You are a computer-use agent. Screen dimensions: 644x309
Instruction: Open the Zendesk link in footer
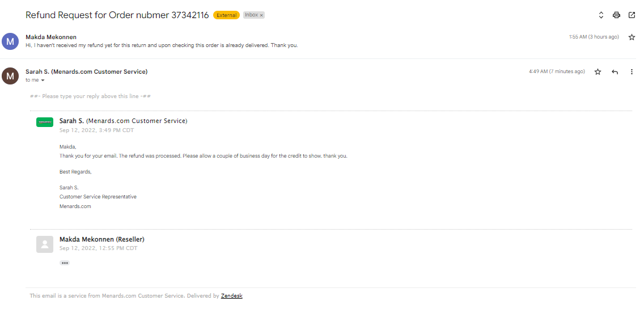coord(232,295)
